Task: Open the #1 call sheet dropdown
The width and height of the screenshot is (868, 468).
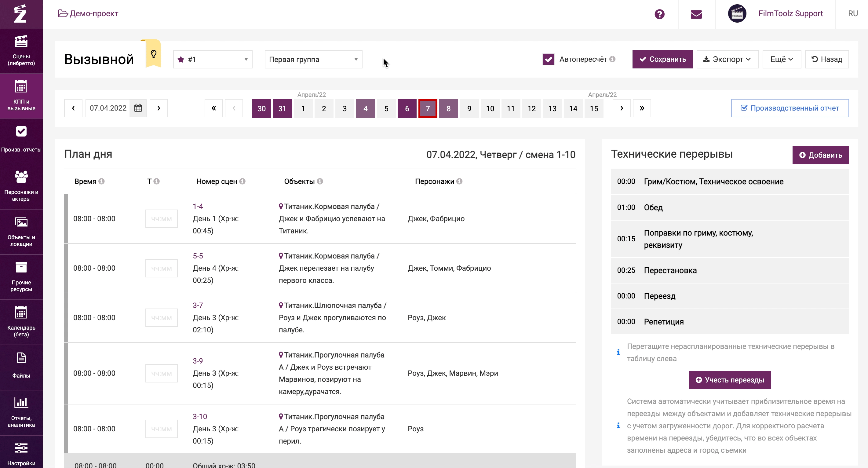Action: click(x=213, y=59)
